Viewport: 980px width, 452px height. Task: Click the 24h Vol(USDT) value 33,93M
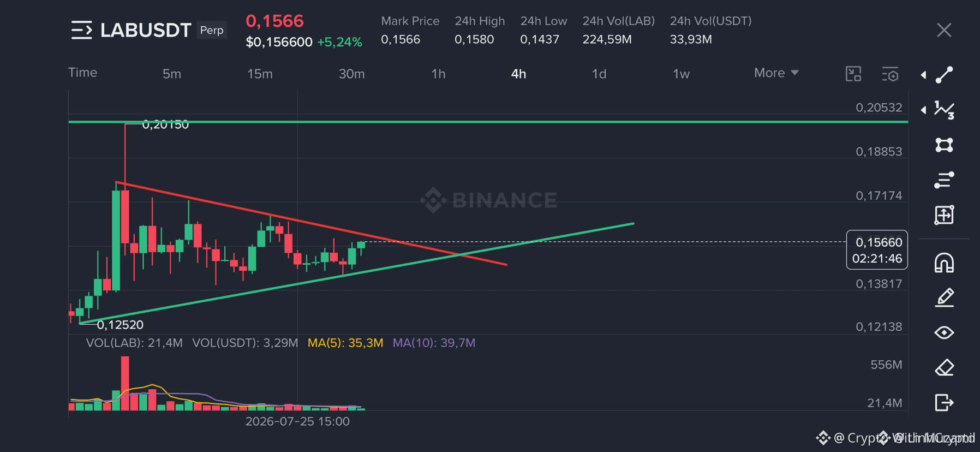point(691,39)
